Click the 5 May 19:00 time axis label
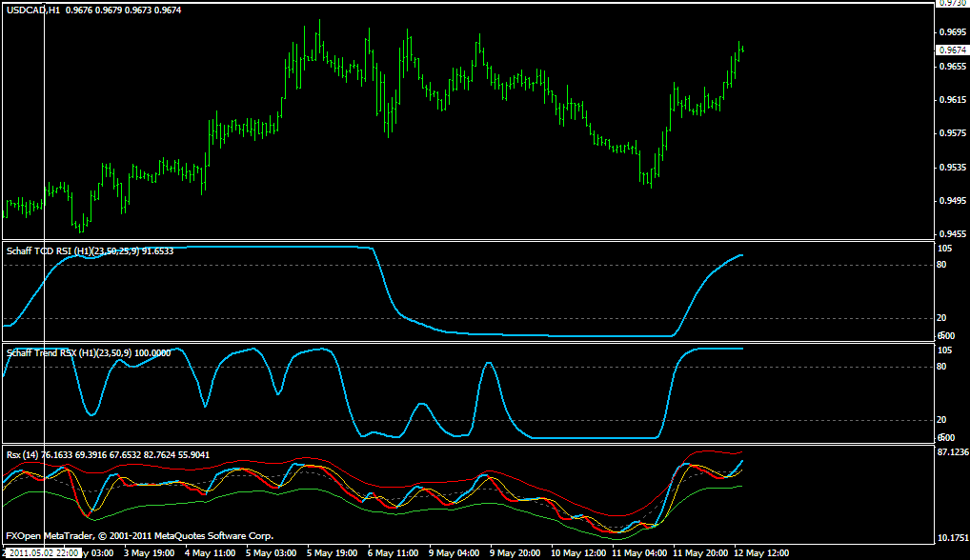The height and width of the screenshot is (560, 970). [x=333, y=552]
